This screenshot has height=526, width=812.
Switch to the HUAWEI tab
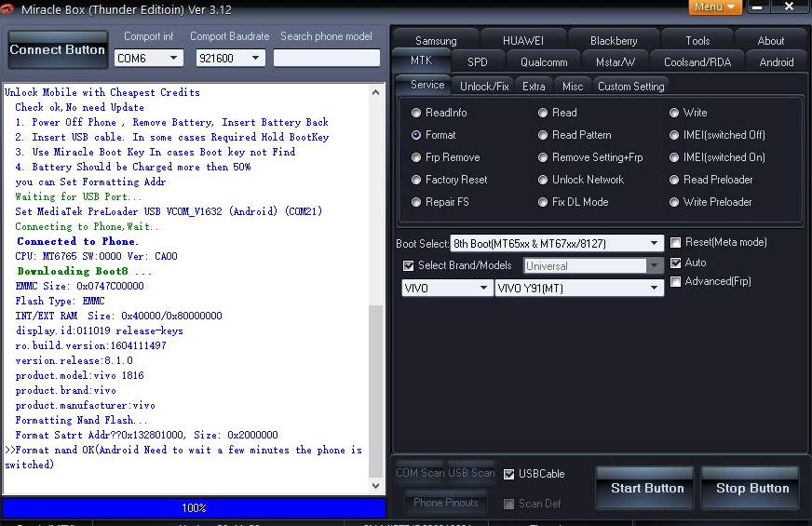click(523, 40)
